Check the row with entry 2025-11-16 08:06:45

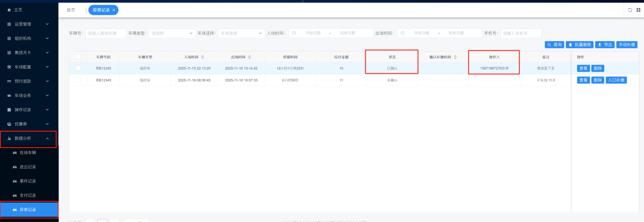[78, 80]
